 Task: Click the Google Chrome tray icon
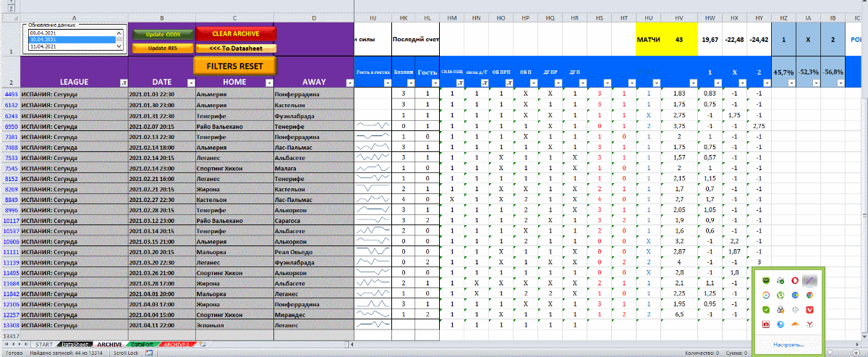point(809,295)
